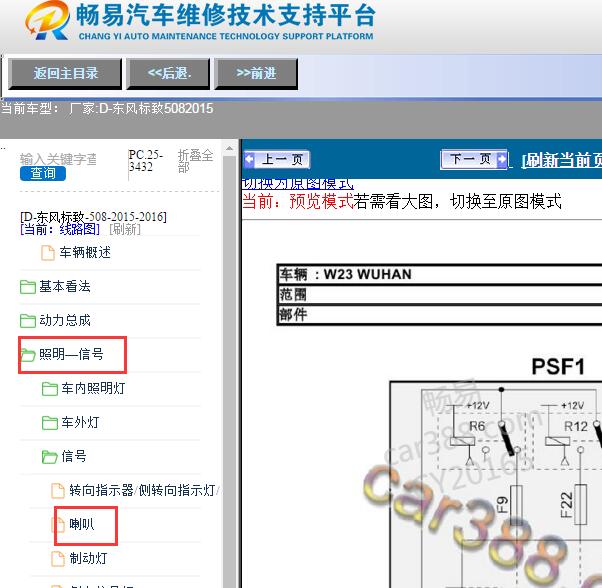
Task: Expand the 基本看法 folder
Action: [65, 286]
